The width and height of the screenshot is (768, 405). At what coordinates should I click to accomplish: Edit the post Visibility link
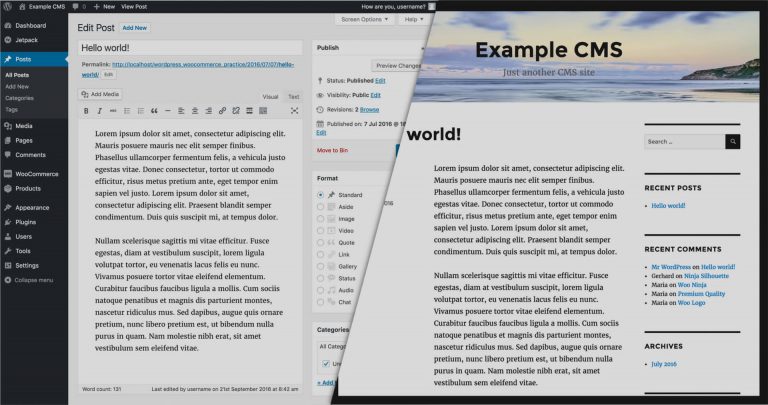click(x=376, y=95)
